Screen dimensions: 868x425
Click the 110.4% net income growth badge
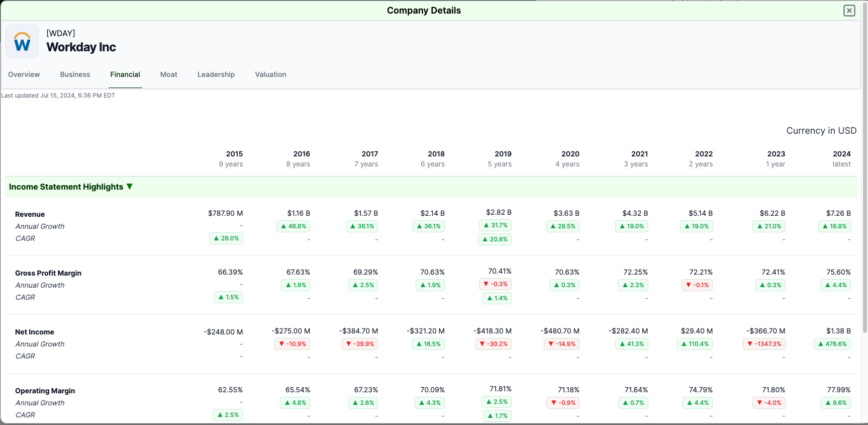click(695, 344)
